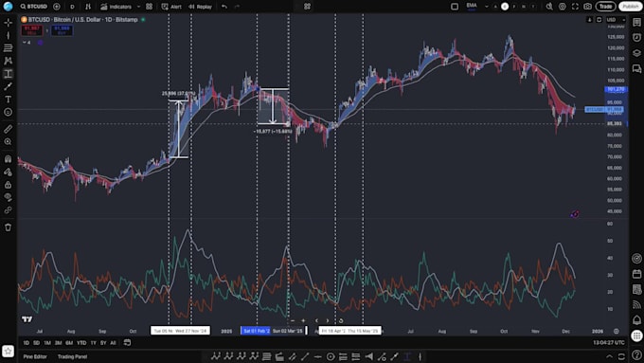Add symbol with the plus circle button
Screen dimensions: 644x363
(57, 7)
